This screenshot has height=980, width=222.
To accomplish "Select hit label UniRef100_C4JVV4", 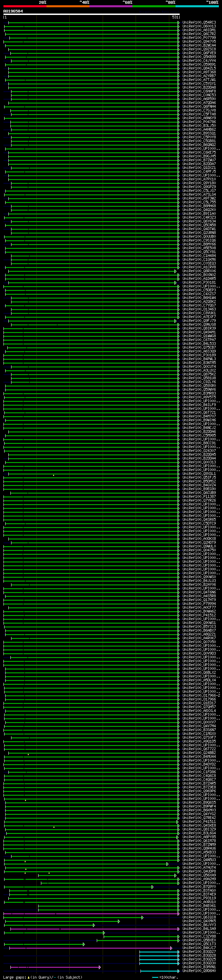I will pyautogui.click(x=199, y=60).
